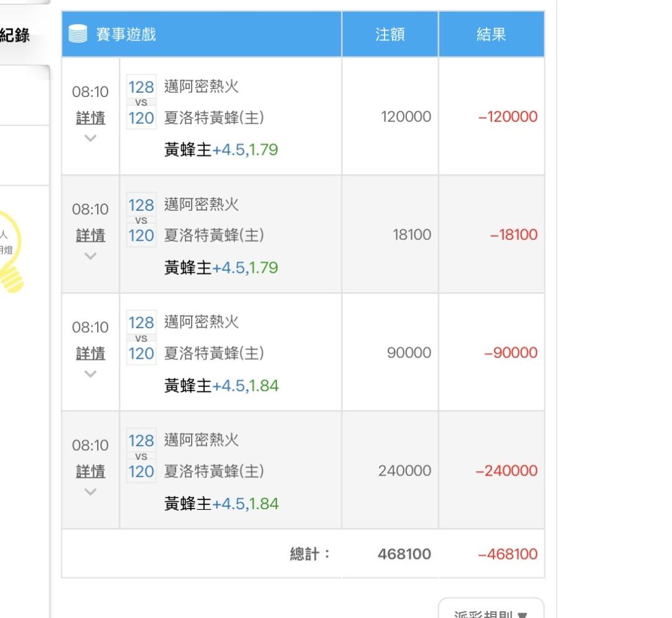Expand the chevron under 詳情 in the 90000 row

90,374
